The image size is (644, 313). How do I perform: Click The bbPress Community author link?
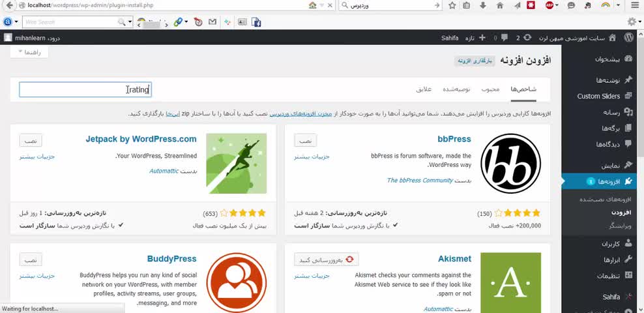coord(420,181)
